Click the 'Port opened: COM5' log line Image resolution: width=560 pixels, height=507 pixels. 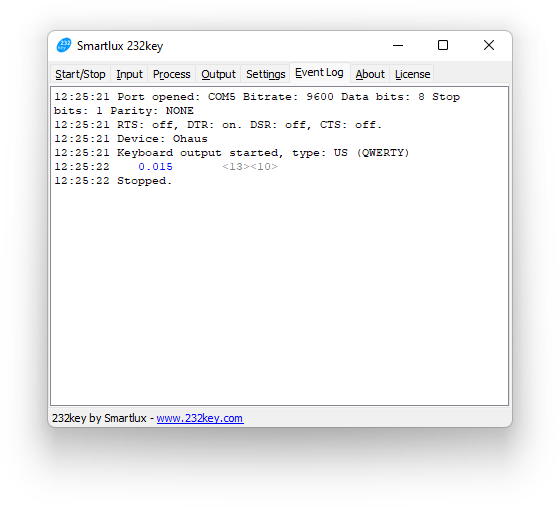pos(257,97)
